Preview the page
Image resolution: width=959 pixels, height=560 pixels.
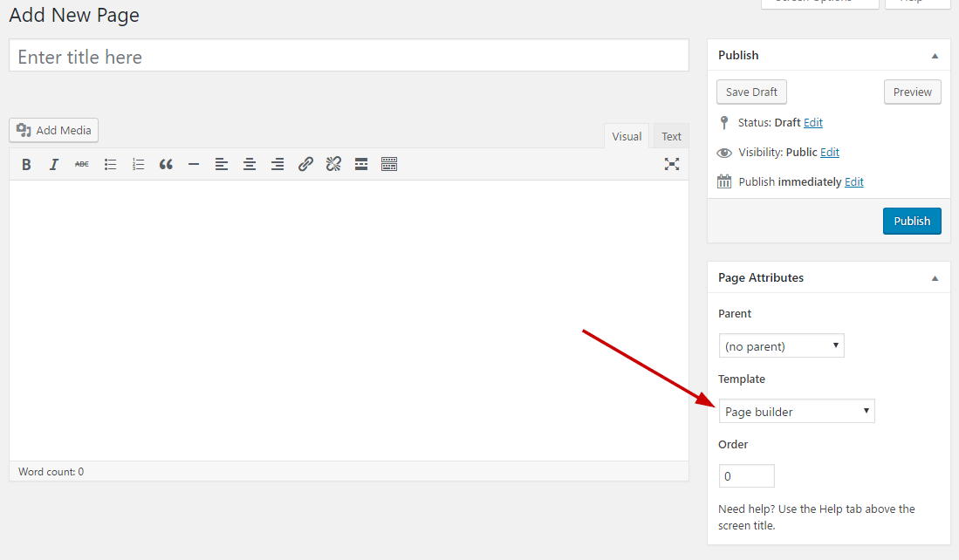tap(913, 92)
